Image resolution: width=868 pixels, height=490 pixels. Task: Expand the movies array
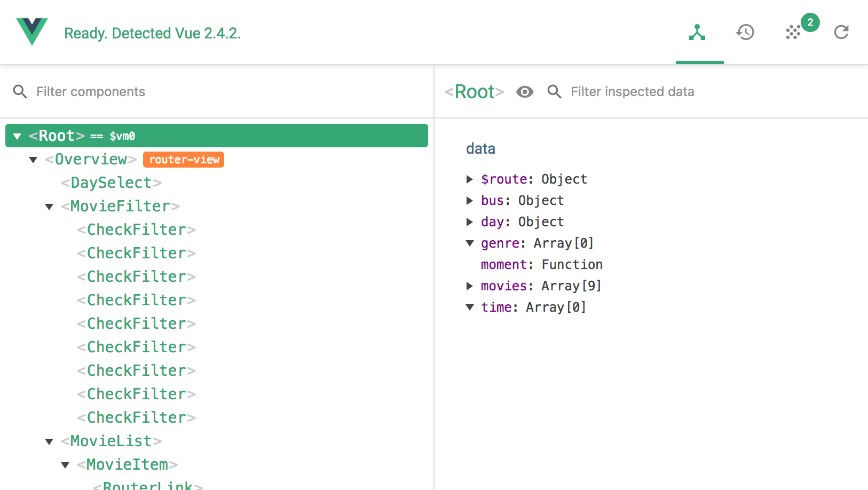[470, 286]
